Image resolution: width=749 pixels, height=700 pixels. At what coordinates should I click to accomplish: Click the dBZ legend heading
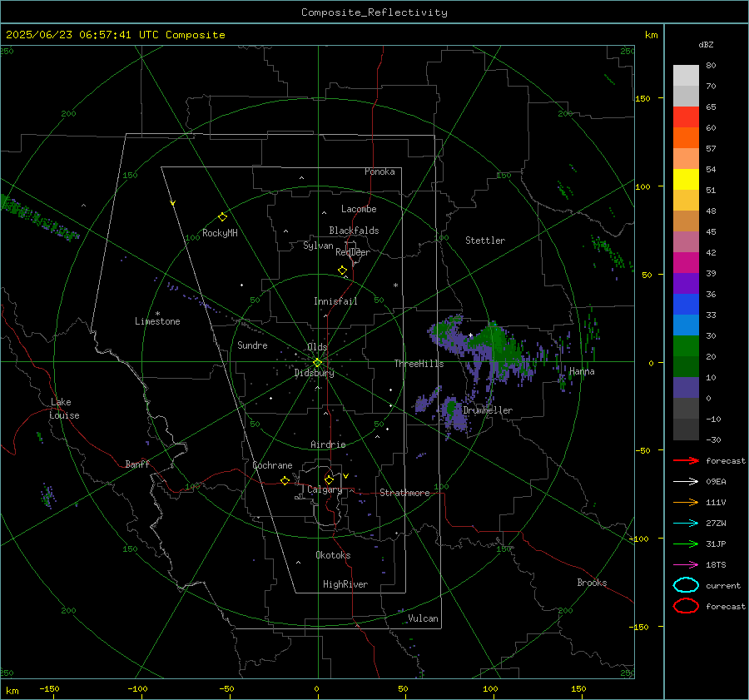(706, 44)
